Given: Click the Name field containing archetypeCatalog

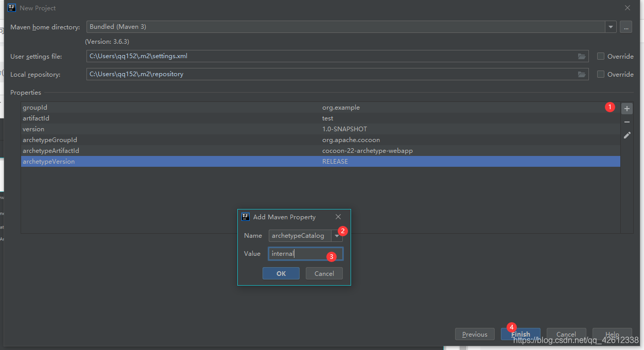Looking at the screenshot, I should [300, 236].
